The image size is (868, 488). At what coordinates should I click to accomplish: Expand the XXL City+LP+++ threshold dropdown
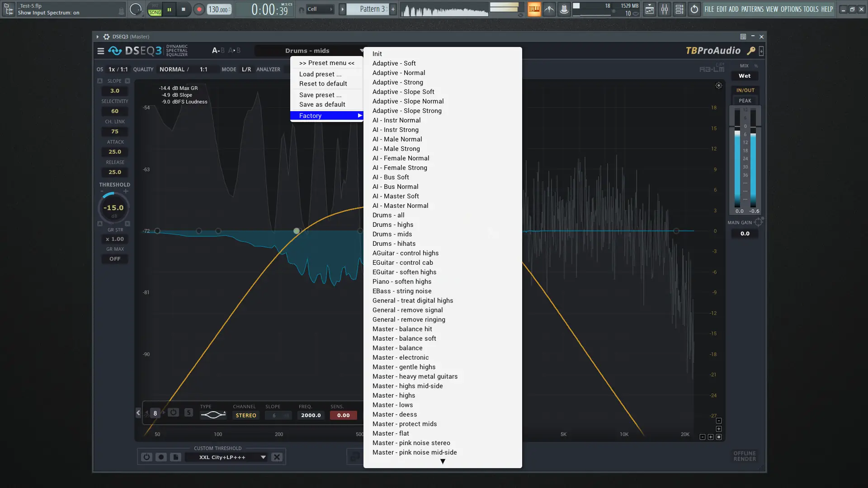pyautogui.click(x=263, y=457)
